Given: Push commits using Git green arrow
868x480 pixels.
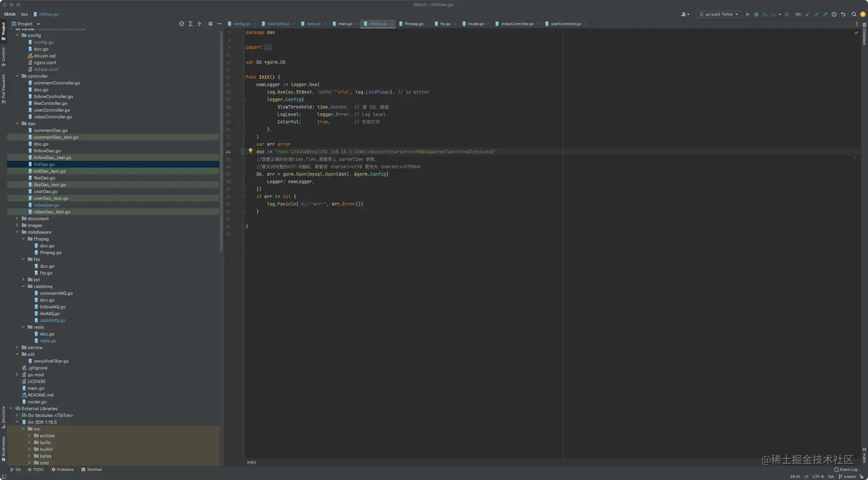Looking at the screenshot, I should (825, 14).
